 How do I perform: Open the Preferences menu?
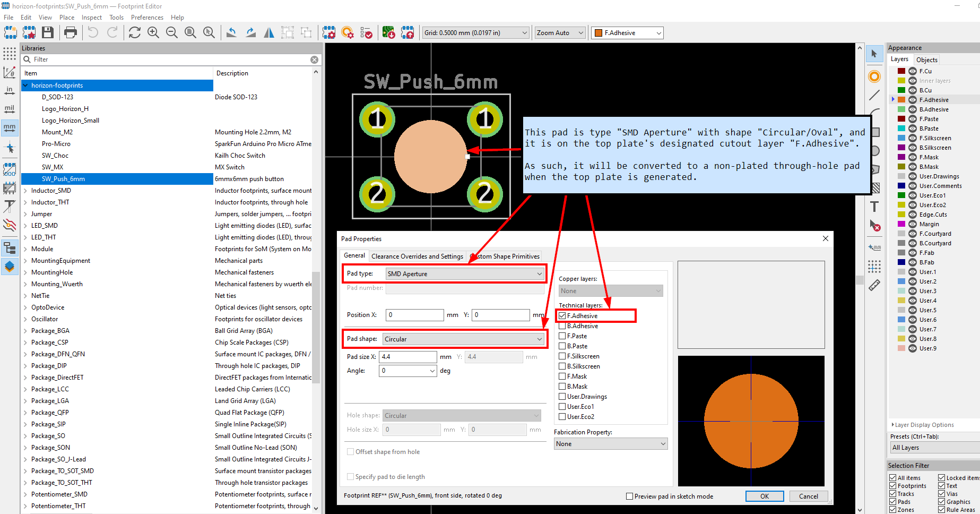147,18
